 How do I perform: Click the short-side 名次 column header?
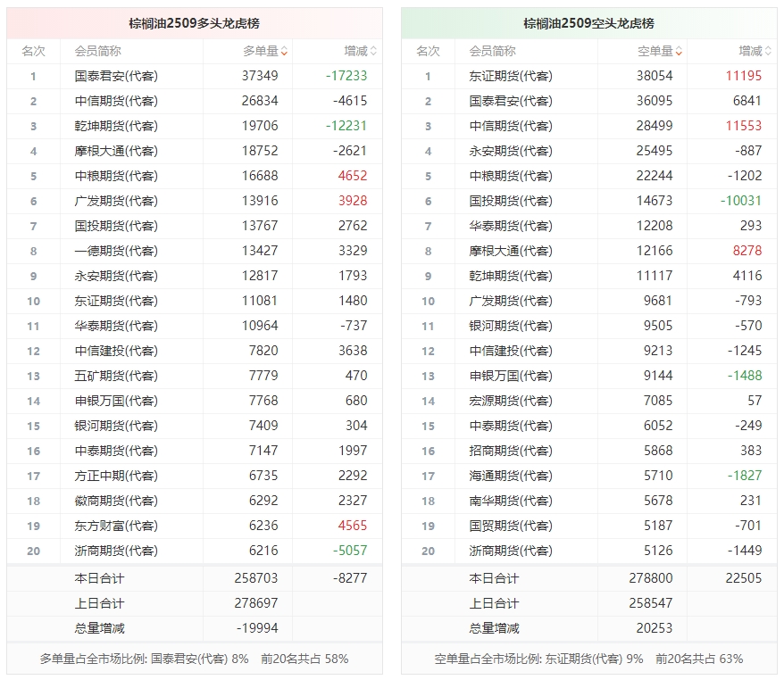(x=428, y=51)
